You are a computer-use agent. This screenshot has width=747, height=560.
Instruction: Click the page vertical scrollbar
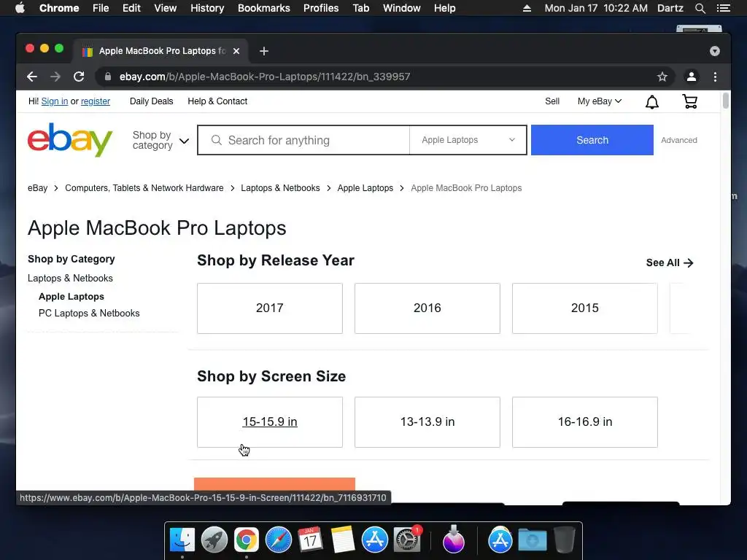click(726, 101)
